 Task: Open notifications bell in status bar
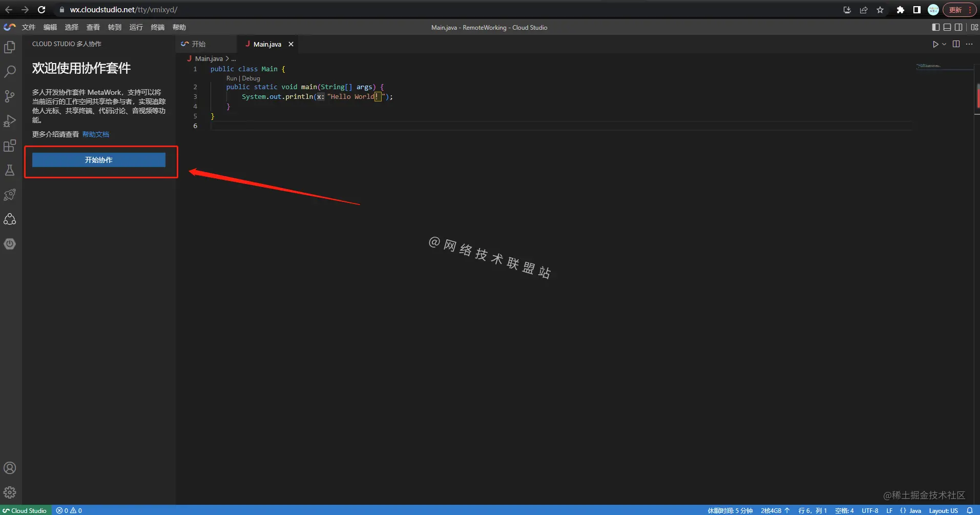pyautogui.click(x=970, y=510)
